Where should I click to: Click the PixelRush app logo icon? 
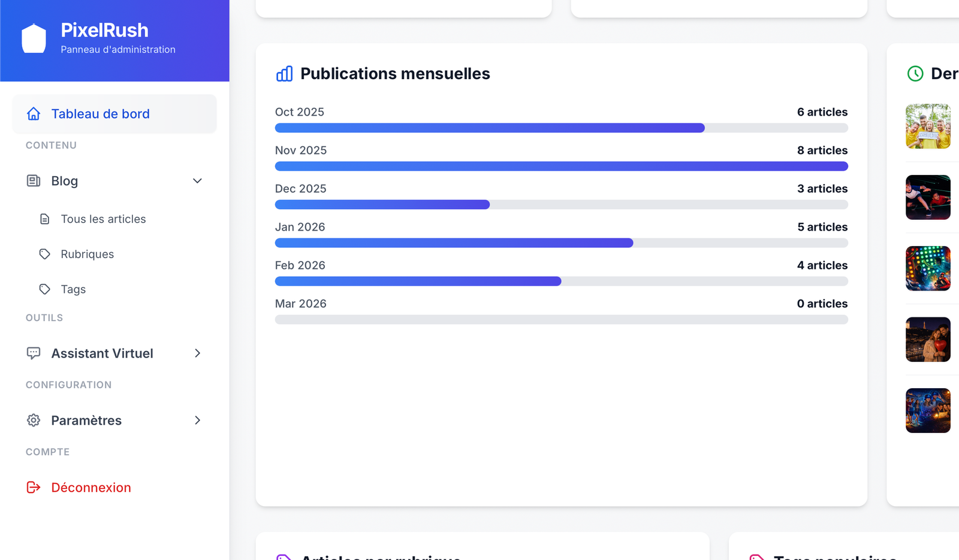point(34,38)
